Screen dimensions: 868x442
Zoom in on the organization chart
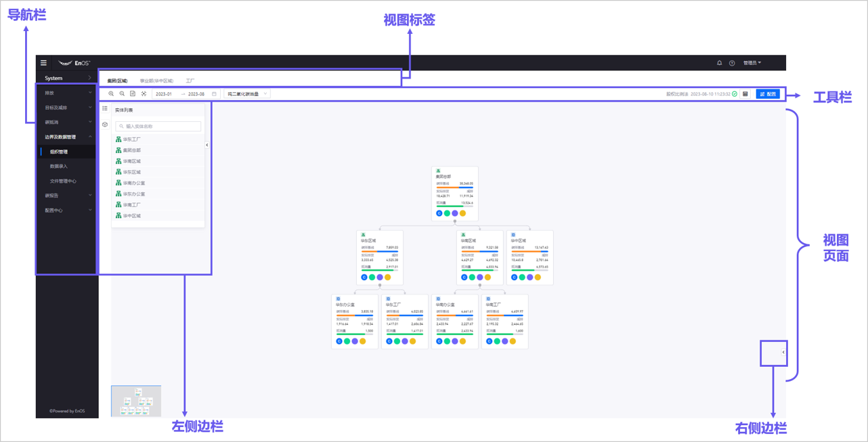coord(111,94)
